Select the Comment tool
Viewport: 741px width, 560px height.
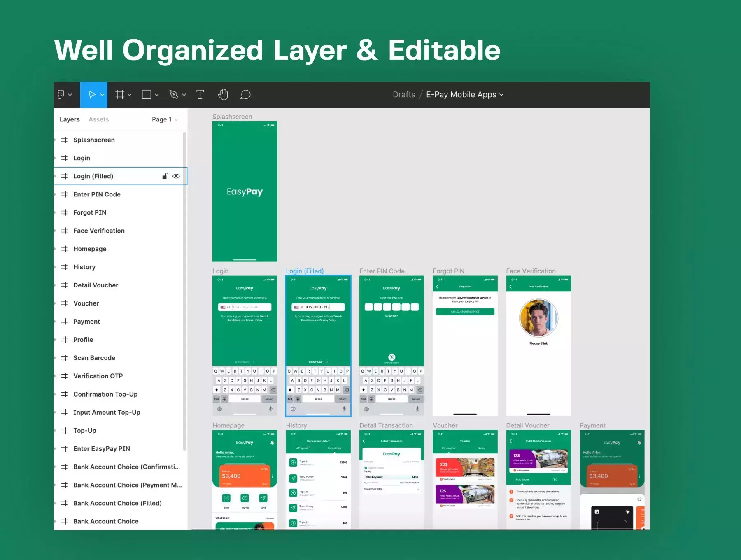click(x=246, y=95)
